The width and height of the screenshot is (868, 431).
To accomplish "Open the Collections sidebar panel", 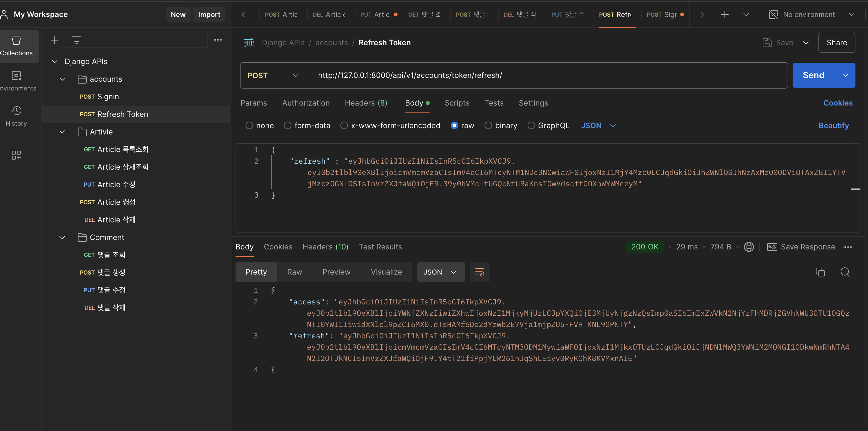I will click(x=16, y=46).
